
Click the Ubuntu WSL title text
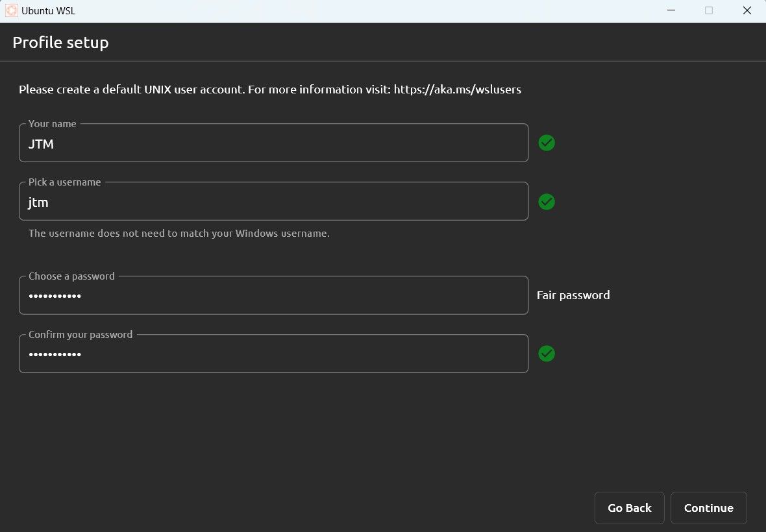(x=49, y=11)
